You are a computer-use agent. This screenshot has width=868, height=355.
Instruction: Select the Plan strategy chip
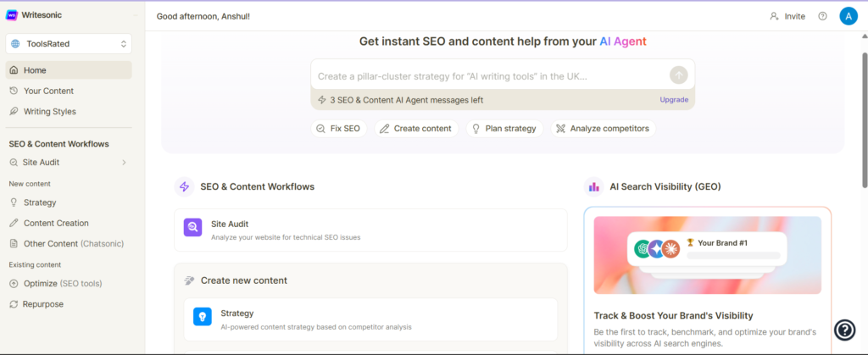pyautogui.click(x=504, y=128)
